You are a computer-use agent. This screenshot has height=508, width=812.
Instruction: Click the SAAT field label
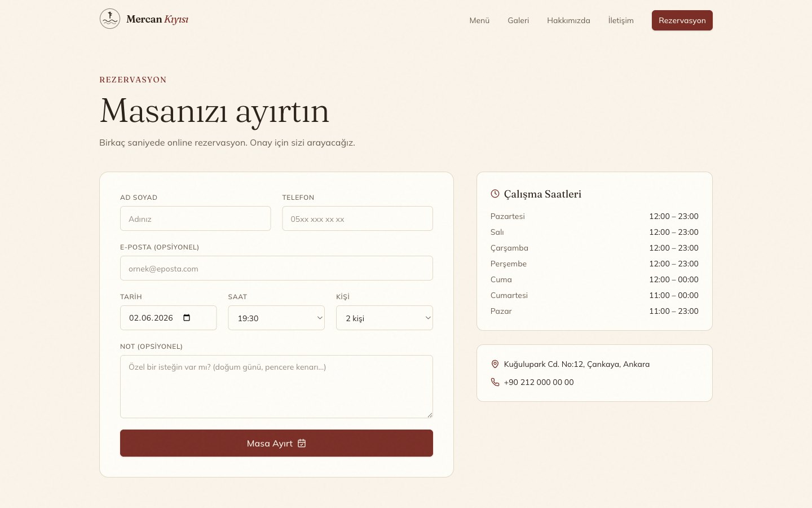coord(237,297)
